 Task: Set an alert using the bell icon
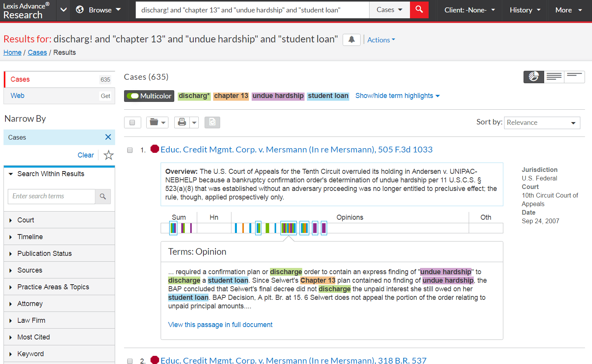(351, 40)
